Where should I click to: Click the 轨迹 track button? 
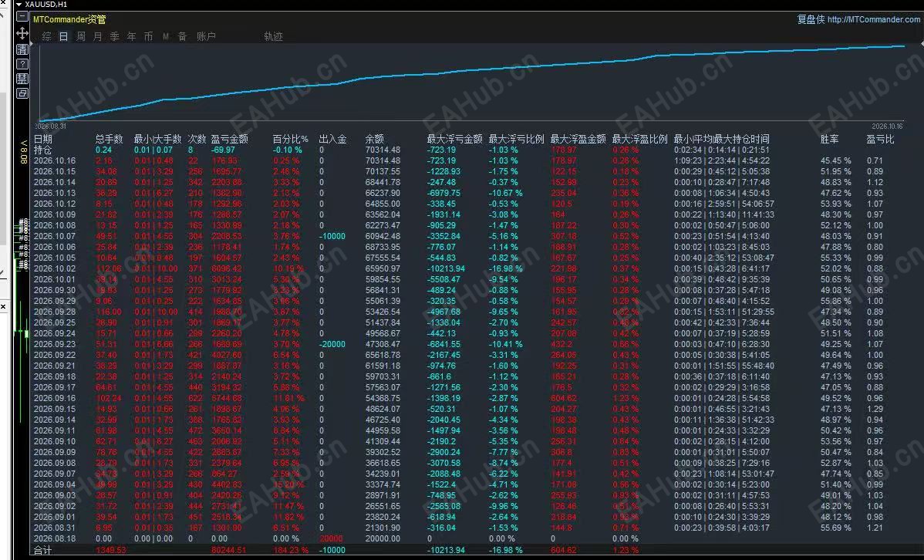[274, 36]
